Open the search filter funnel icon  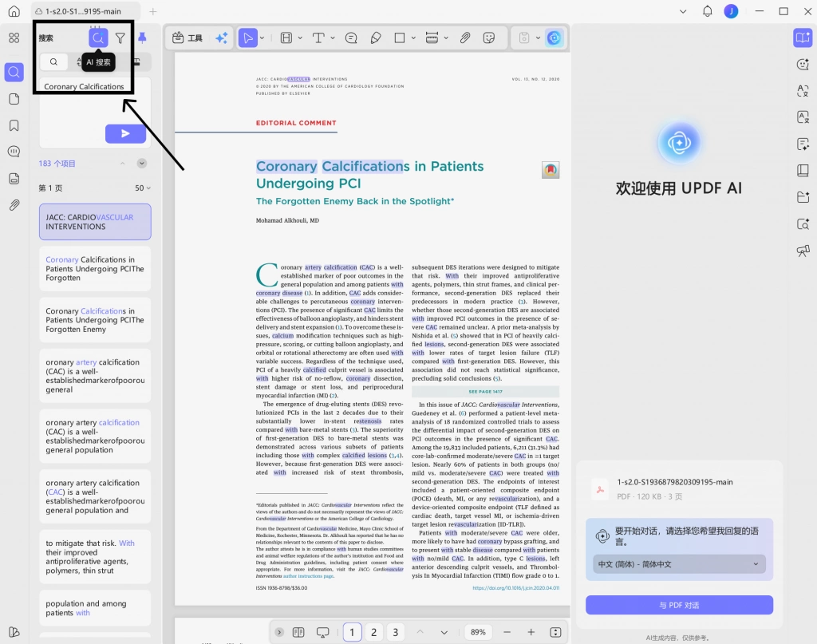(120, 38)
